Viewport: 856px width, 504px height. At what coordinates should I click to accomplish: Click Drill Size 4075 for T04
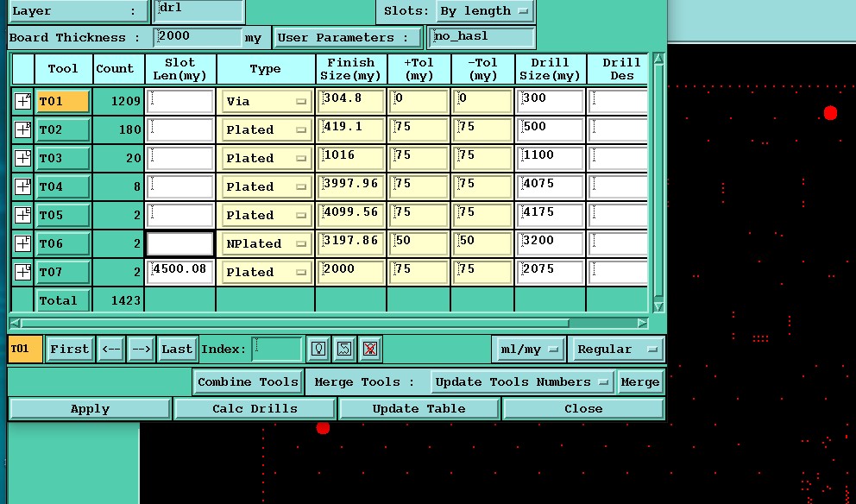click(x=550, y=186)
